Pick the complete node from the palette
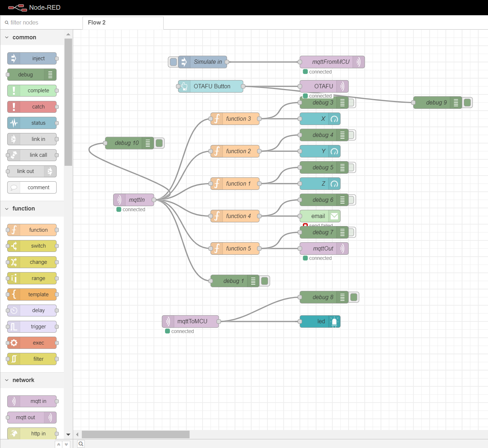Image resolution: width=488 pixels, height=448 pixels. (32, 90)
